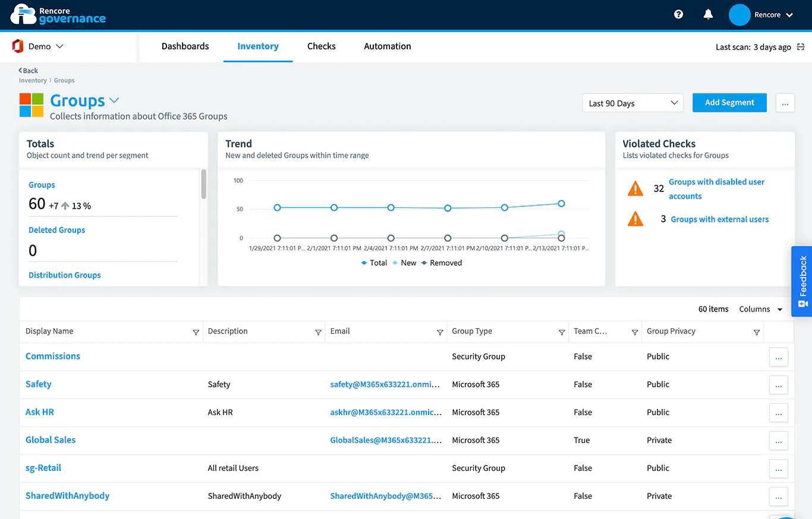Open the sg-Retail group

point(43,468)
